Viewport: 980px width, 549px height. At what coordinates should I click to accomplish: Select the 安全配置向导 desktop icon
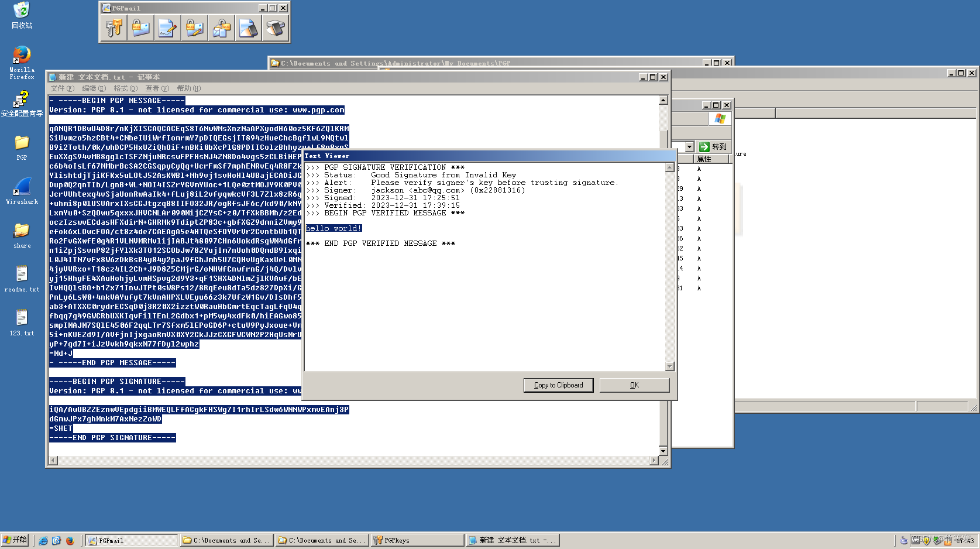click(22, 104)
